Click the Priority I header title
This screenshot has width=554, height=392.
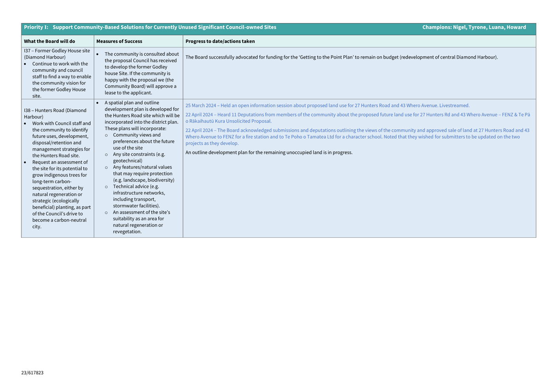coord(150,27)
